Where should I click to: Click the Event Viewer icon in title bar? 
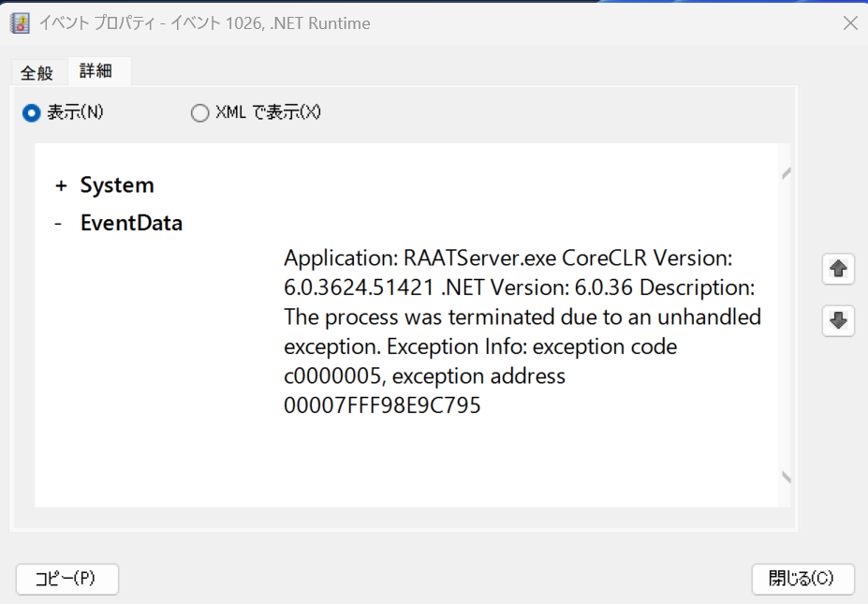click(x=19, y=23)
